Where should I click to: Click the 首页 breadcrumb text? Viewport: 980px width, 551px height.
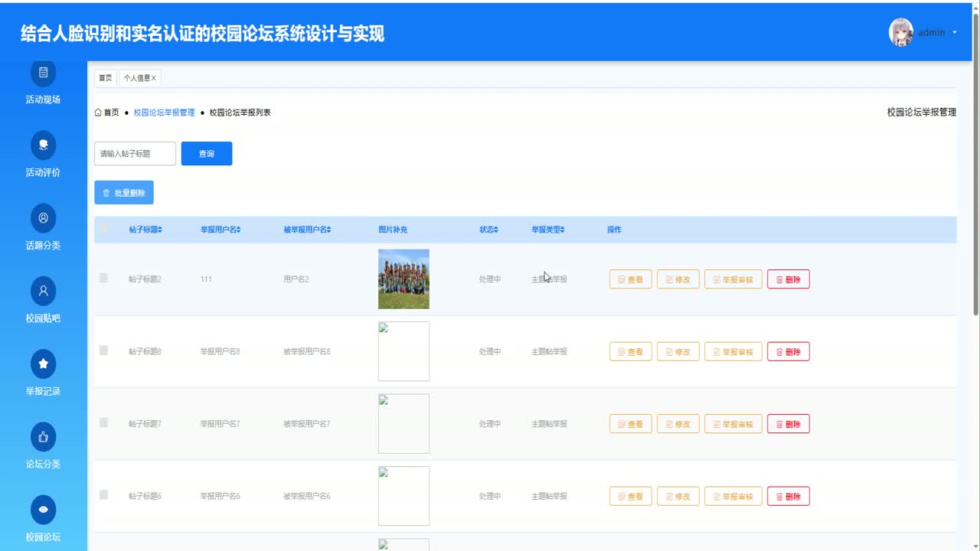tap(112, 112)
